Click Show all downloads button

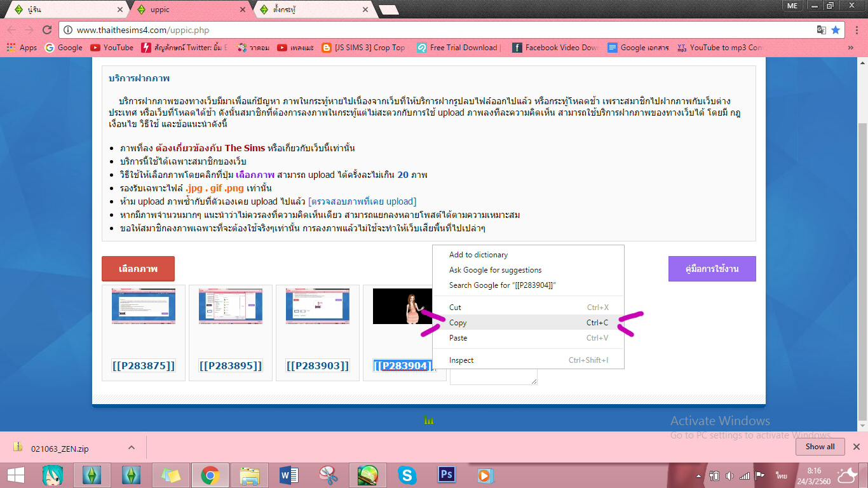820,447
